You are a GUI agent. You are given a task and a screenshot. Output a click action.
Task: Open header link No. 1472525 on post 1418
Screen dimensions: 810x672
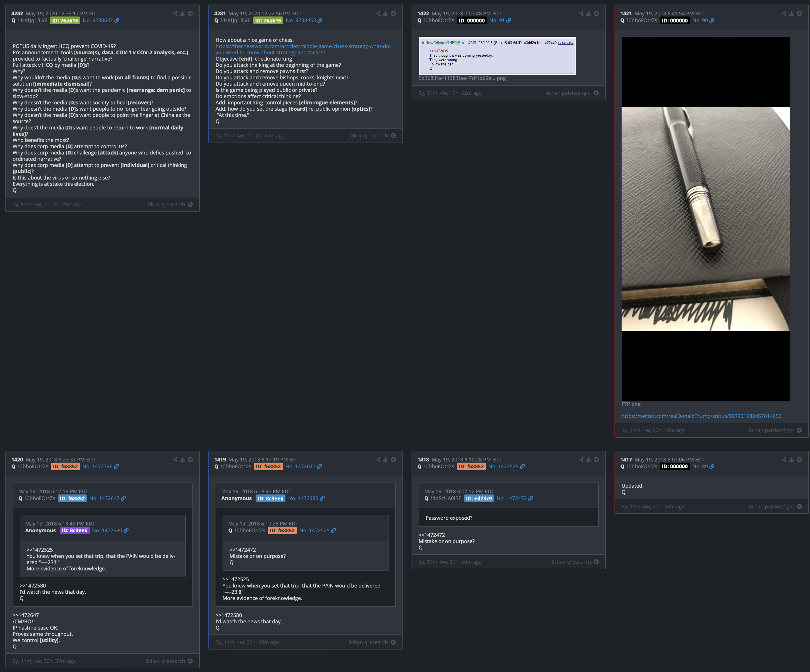point(506,467)
